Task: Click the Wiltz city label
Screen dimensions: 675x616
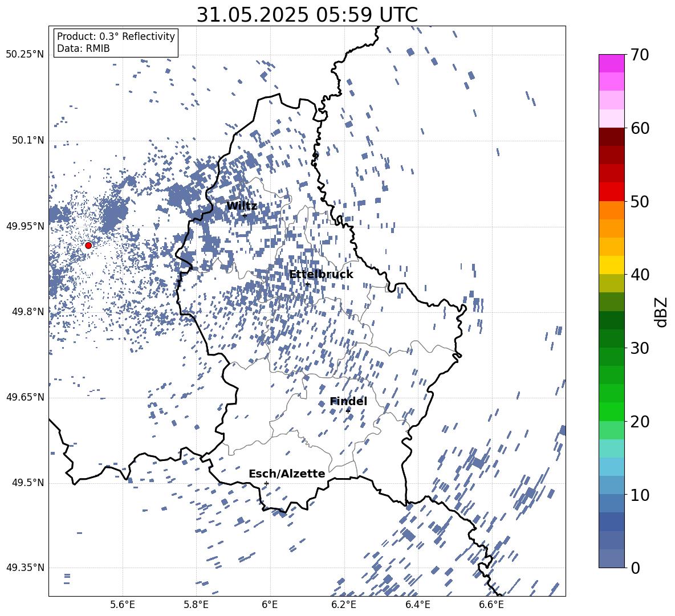Action: pyautogui.click(x=242, y=206)
